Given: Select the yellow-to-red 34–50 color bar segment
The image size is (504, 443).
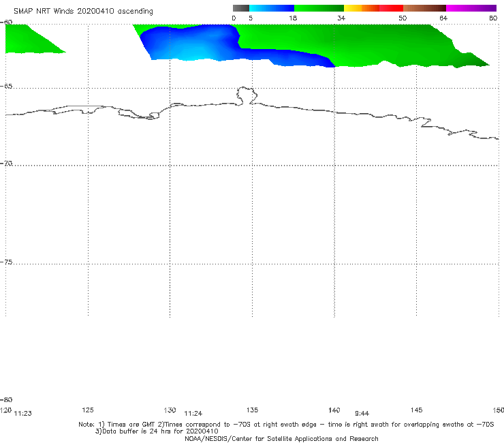Looking at the screenshot, I should tap(373, 8).
